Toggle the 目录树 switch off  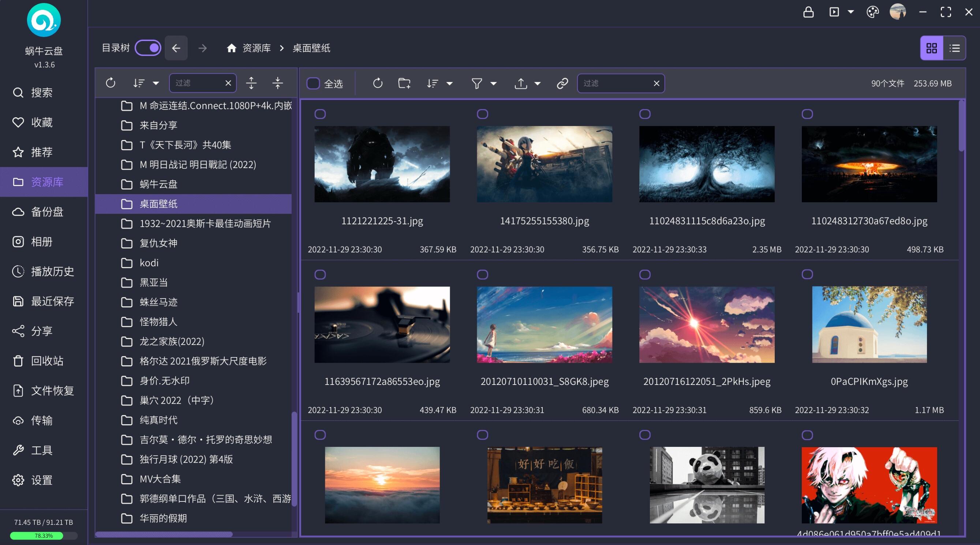click(x=148, y=48)
